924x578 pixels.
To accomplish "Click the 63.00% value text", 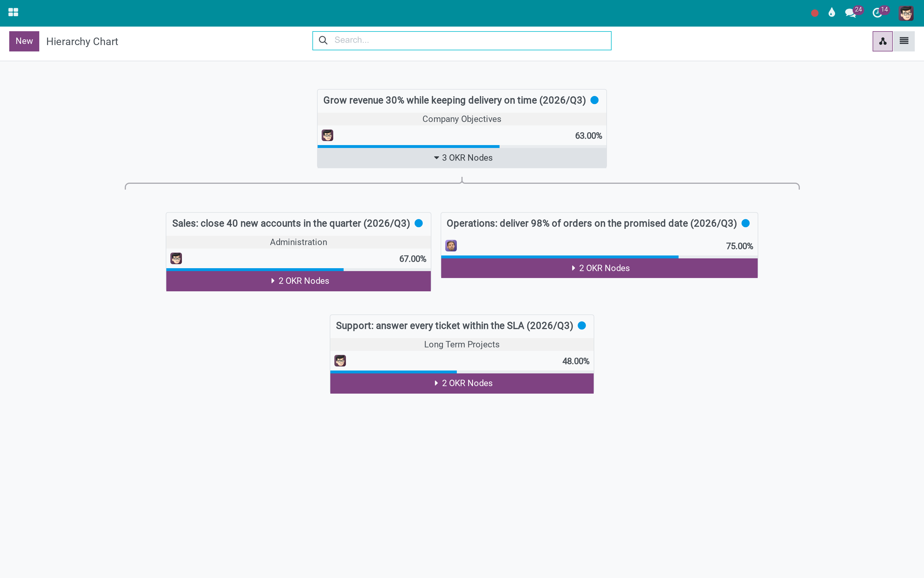I will 588,136.
